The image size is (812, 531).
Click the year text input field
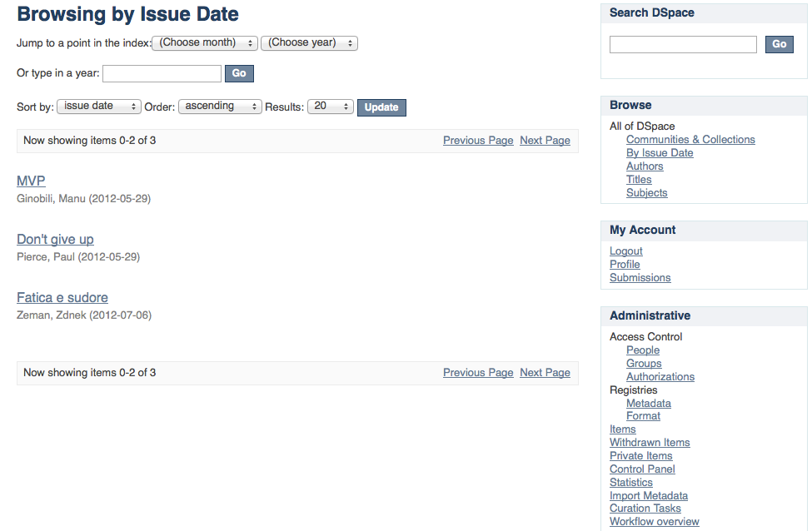pyautogui.click(x=162, y=73)
